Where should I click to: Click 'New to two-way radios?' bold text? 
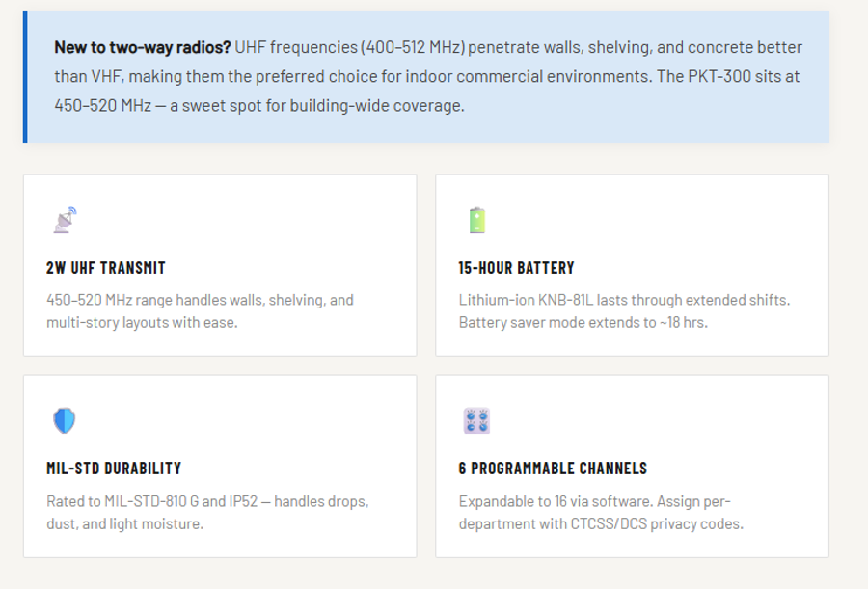point(142,47)
